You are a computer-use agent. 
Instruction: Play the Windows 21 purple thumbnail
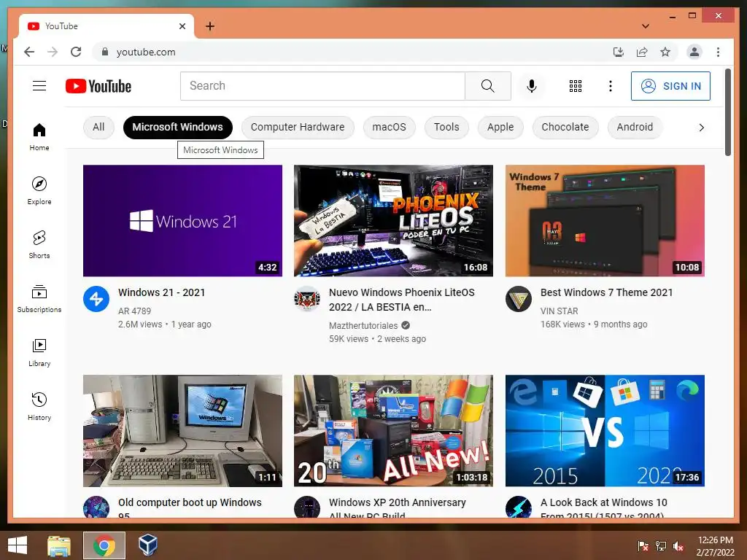coord(182,220)
